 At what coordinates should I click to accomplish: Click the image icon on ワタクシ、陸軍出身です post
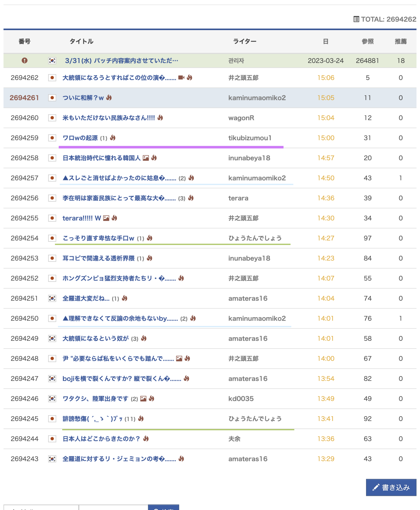143,399
